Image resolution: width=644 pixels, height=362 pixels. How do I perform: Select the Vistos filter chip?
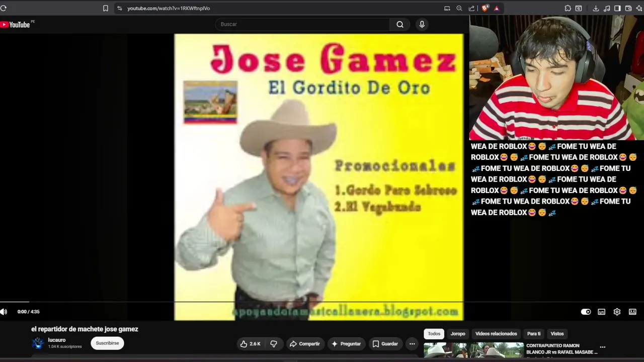pyautogui.click(x=557, y=334)
